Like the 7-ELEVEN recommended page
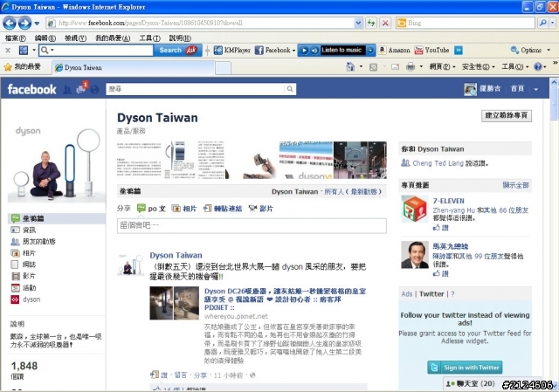 point(440,227)
